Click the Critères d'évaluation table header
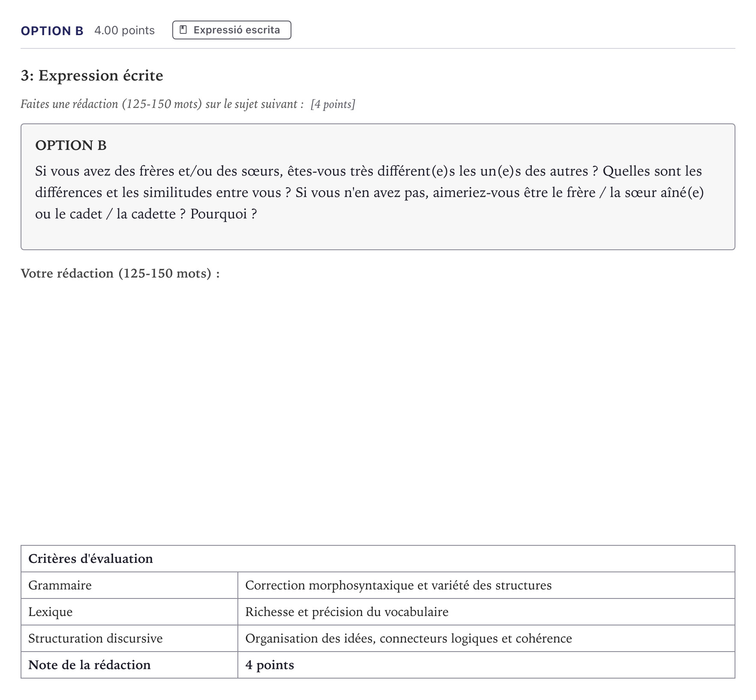This screenshot has width=756, height=700. coord(378,559)
